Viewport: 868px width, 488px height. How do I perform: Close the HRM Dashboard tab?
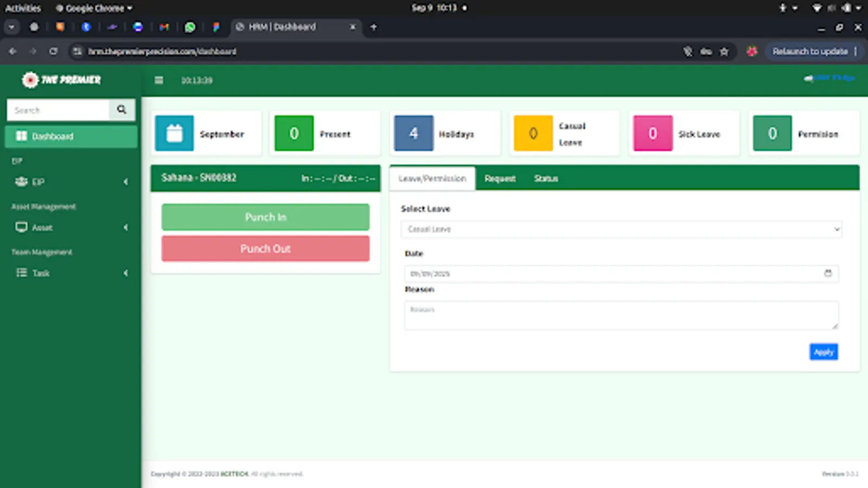tap(353, 27)
